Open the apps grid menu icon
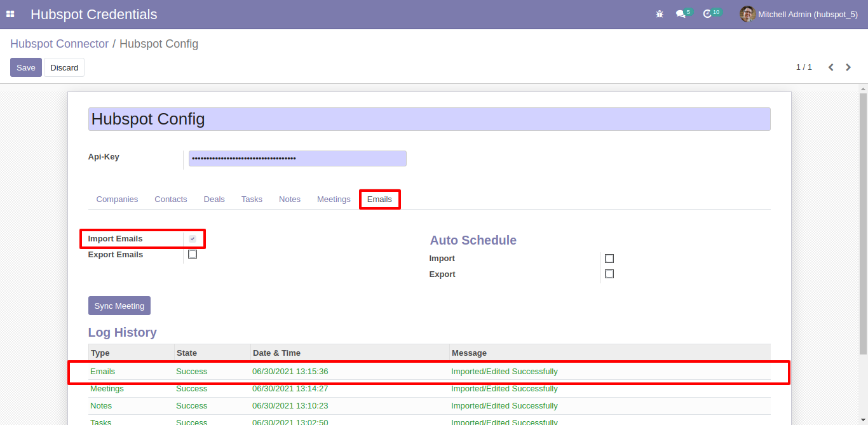The height and width of the screenshot is (425, 868). (x=10, y=14)
